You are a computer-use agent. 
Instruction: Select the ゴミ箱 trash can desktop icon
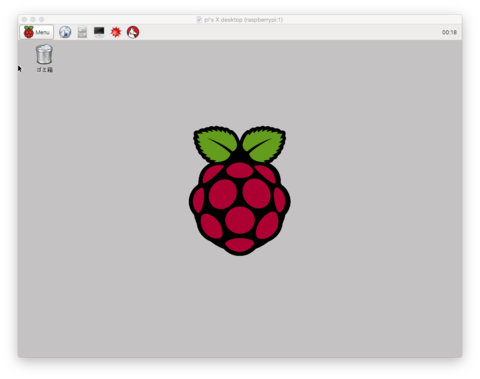tap(44, 58)
